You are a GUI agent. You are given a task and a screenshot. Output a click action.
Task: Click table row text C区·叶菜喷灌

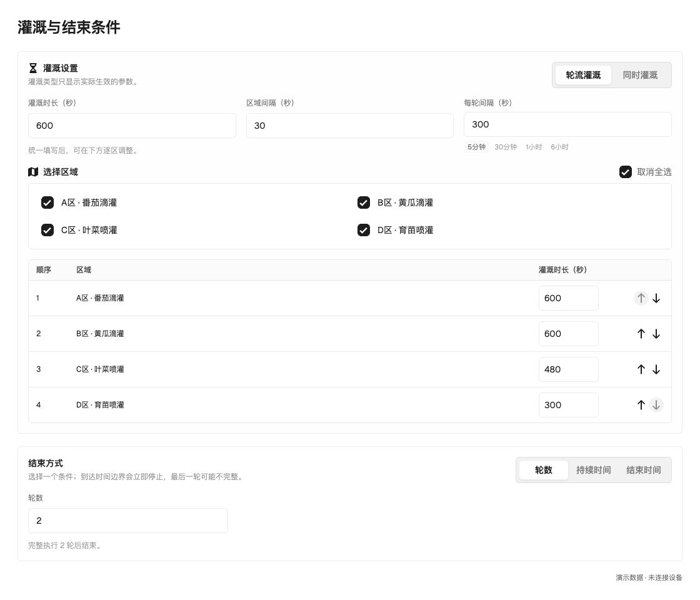coord(100,369)
